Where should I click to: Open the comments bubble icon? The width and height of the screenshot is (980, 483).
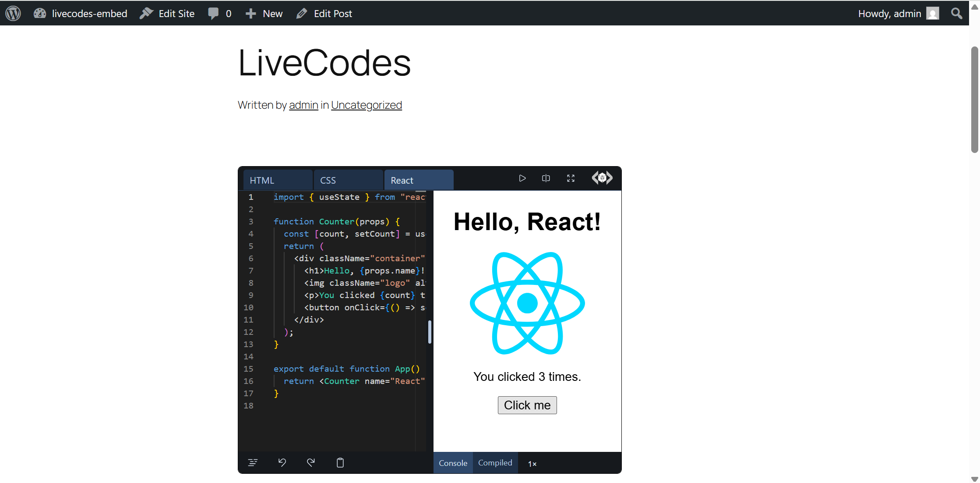click(213, 14)
